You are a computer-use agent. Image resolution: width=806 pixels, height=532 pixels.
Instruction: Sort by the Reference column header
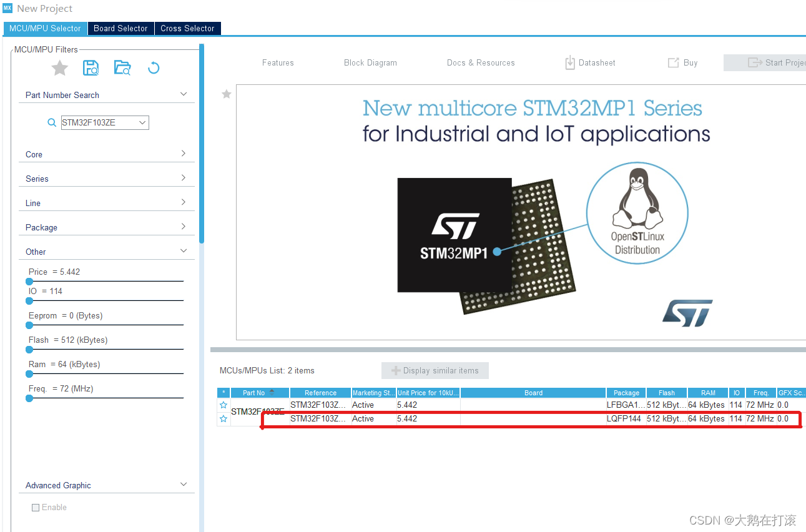point(320,393)
